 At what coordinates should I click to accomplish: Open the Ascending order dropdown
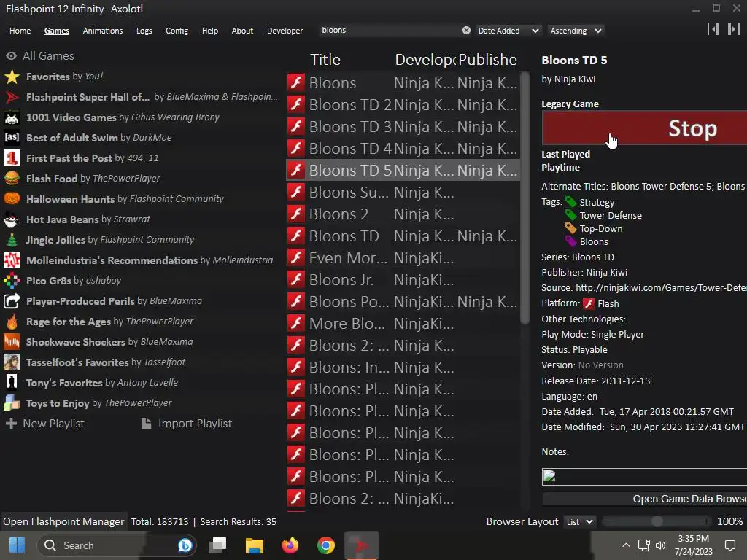(576, 31)
